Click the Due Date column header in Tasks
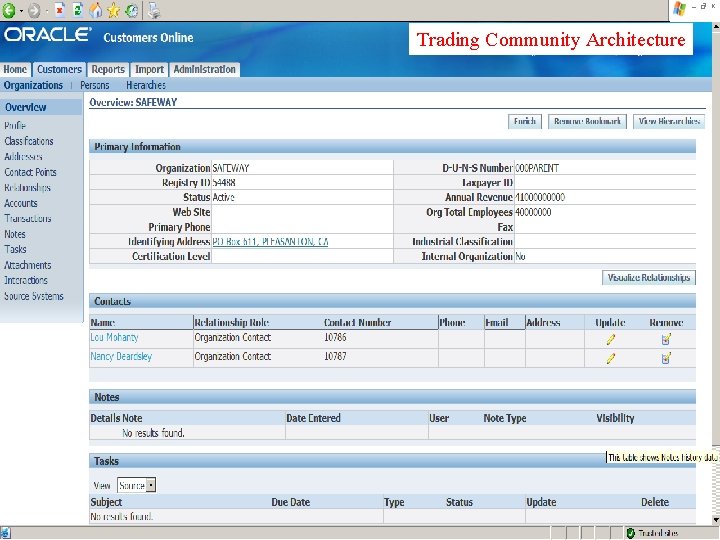 tap(291, 502)
